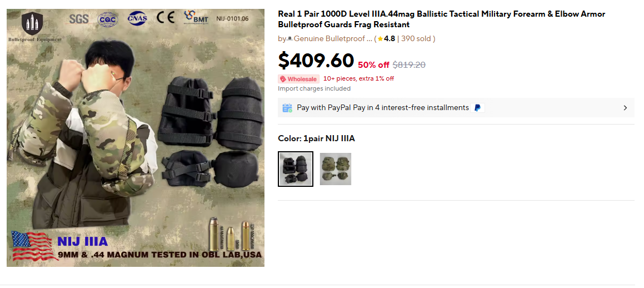Click the 10+ pieces extra discount text
Screen dimensions: 644x288
[x=358, y=78]
